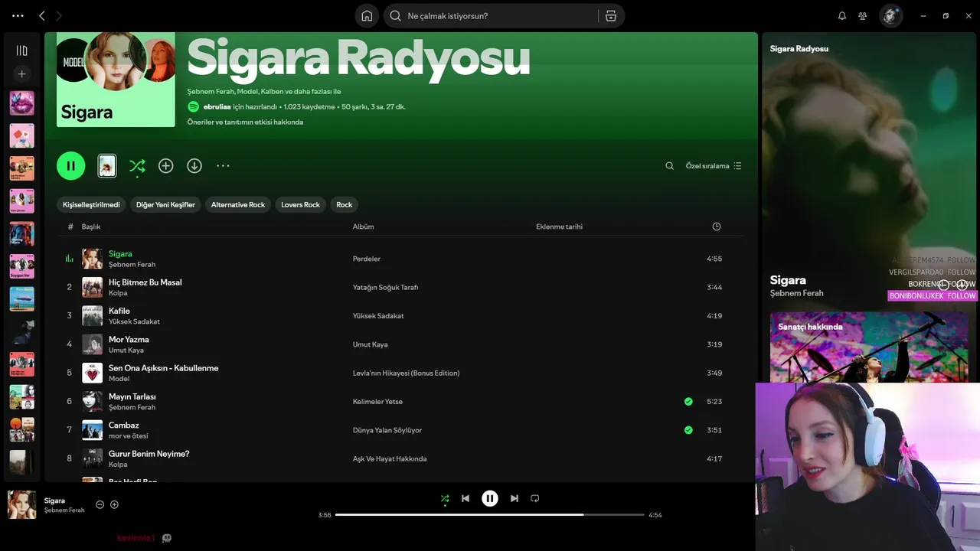Open notifications bell icon
980x551 pixels.
click(x=842, y=16)
